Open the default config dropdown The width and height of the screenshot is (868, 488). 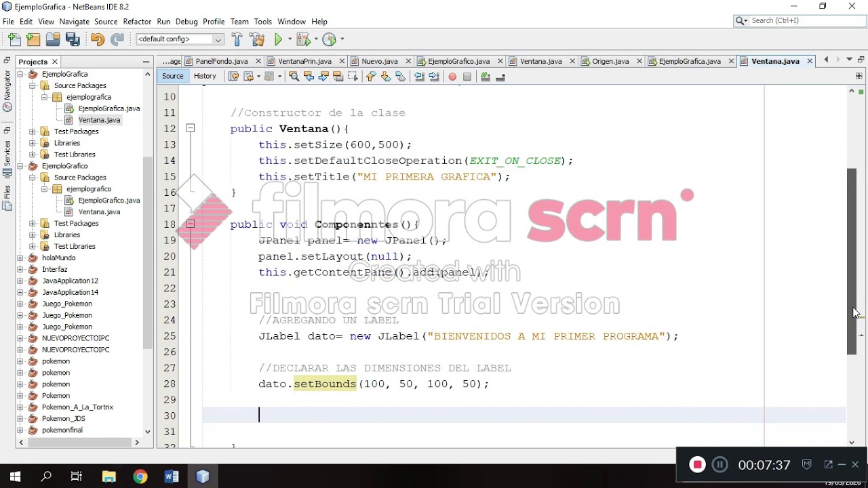click(180, 39)
